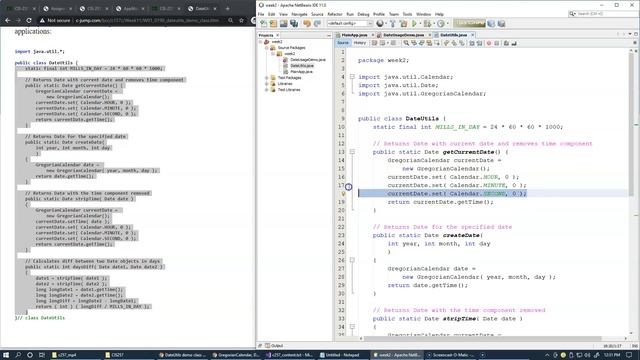Open the Navigate menu in NetBeans

pyautogui.click(x=299, y=14)
